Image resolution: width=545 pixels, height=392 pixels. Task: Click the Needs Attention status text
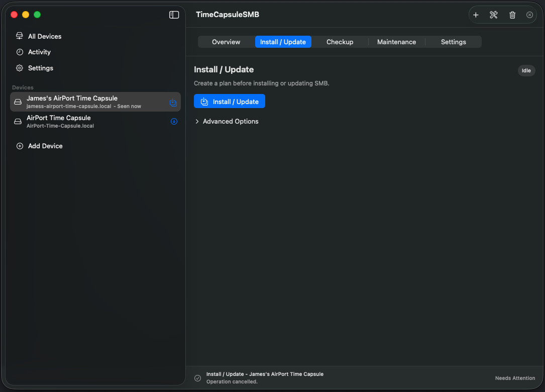pos(515,378)
